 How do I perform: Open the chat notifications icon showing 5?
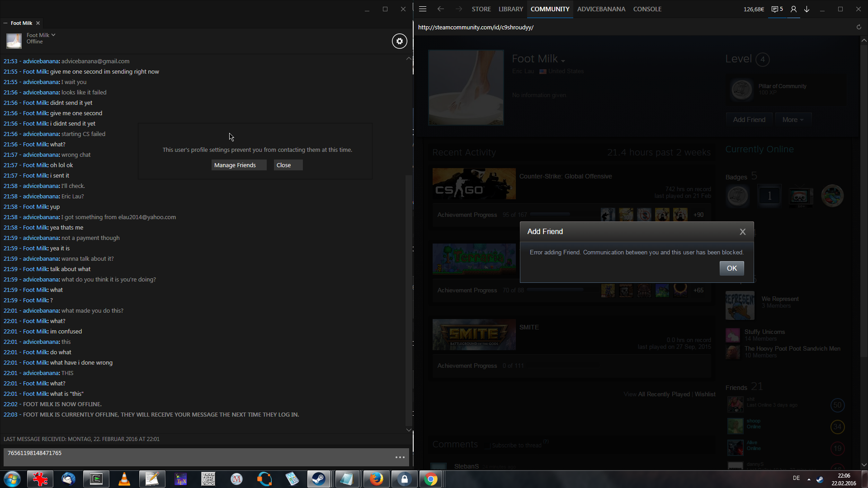777,9
